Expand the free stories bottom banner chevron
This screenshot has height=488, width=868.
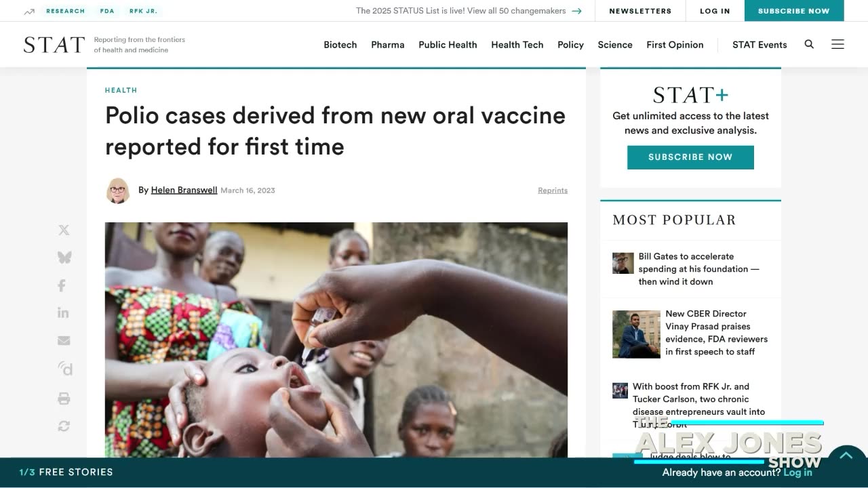pyautogui.click(x=846, y=456)
